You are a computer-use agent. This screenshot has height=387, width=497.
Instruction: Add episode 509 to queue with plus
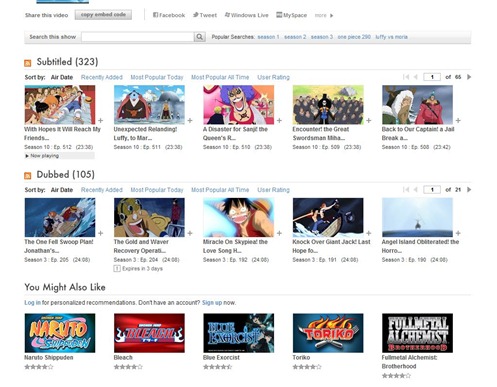369,120
